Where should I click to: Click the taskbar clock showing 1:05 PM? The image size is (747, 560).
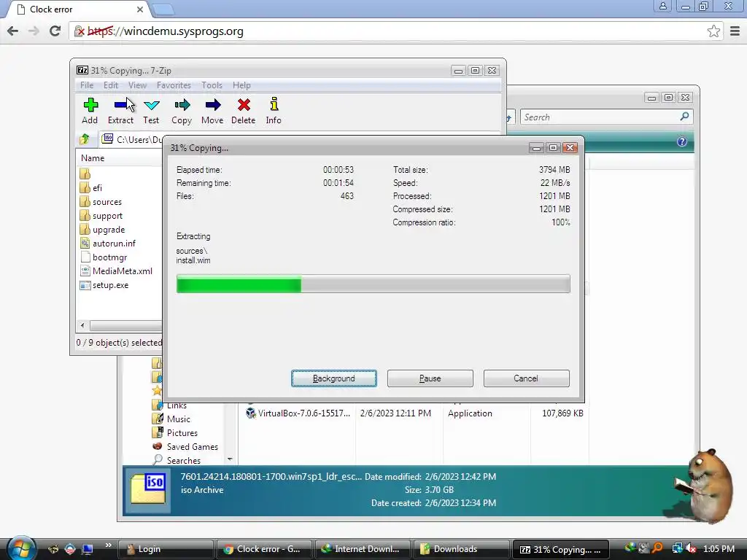click(x=719, y=549)
